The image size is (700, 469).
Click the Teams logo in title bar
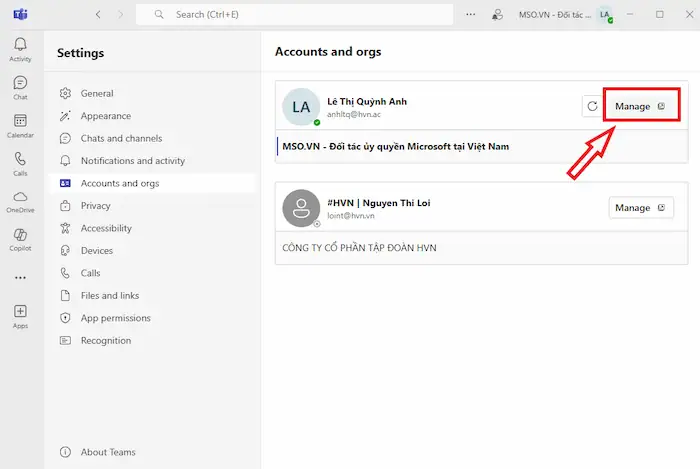19,14
